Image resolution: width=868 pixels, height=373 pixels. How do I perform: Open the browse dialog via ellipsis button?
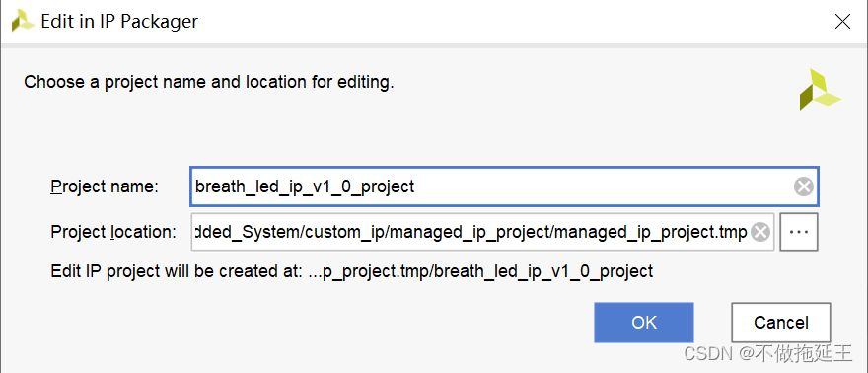pyautogui.click(x=799, y=233)
